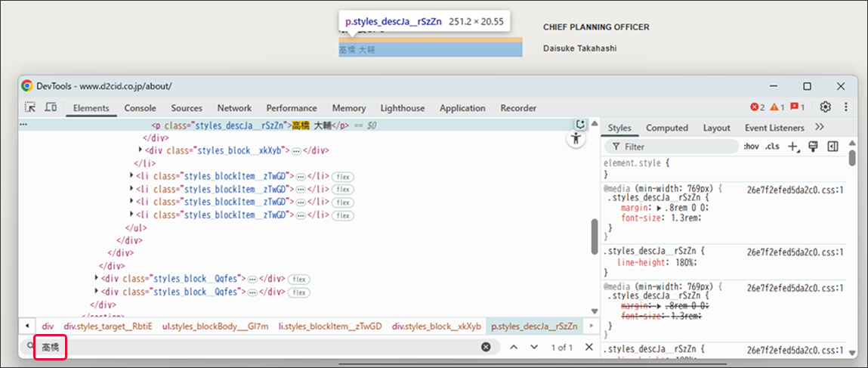Image resolution: width=868 pixels, height=368 pixels.
Task: Toggle the device toolbar icon
Action: tap(51, 107)
